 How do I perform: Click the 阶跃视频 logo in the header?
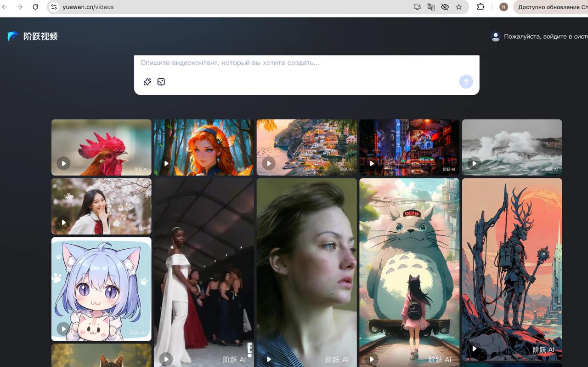(x=32, y=36)
